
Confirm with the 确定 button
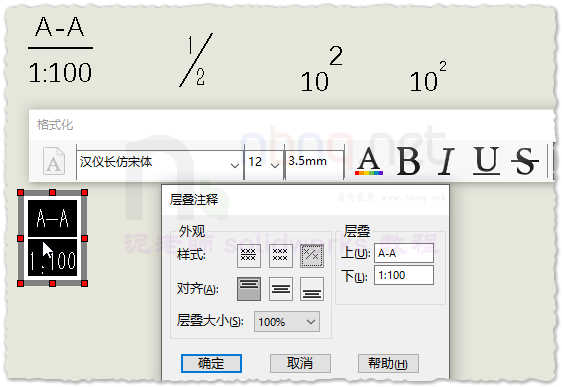211,363
